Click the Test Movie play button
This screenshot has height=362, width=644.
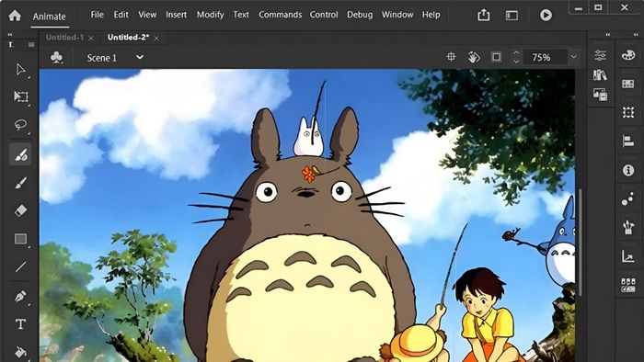[546, 16]
